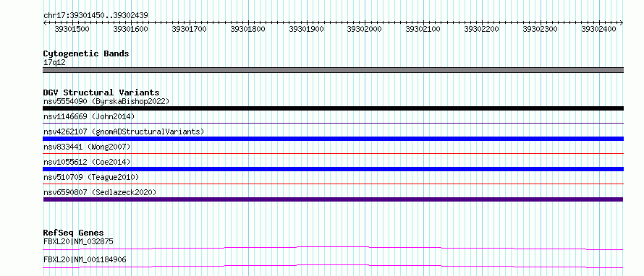The width and height of the screenshot is (644, 276).
Task: Click the magenta FBXL20 NM_032875 transcript line
Action: 333,248
